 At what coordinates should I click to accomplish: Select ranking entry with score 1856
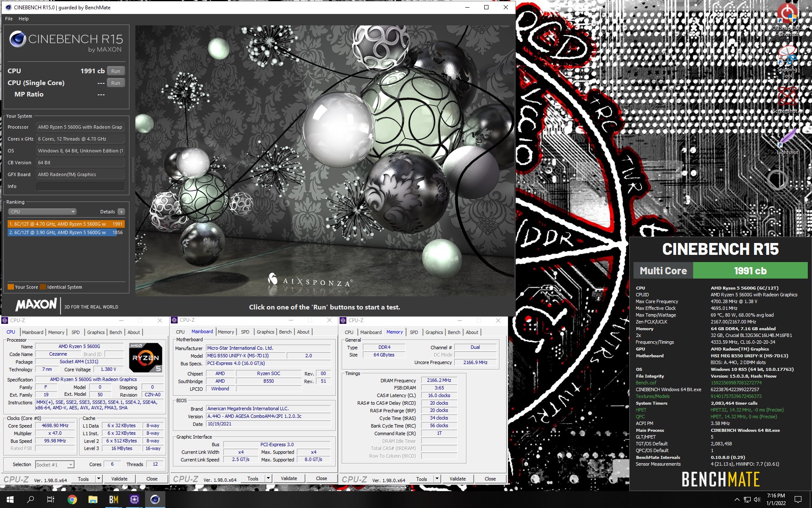66,232
